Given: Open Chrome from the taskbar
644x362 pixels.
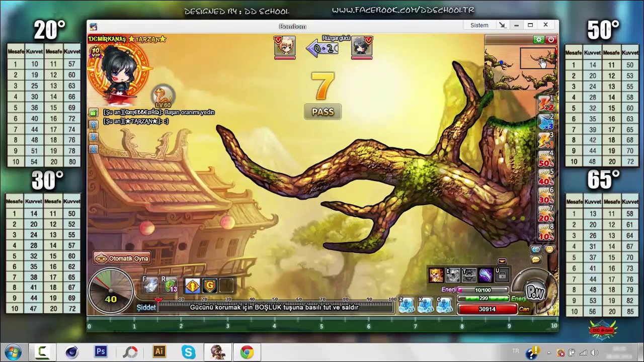Looking at the screenshot, I should coord(247,352).
